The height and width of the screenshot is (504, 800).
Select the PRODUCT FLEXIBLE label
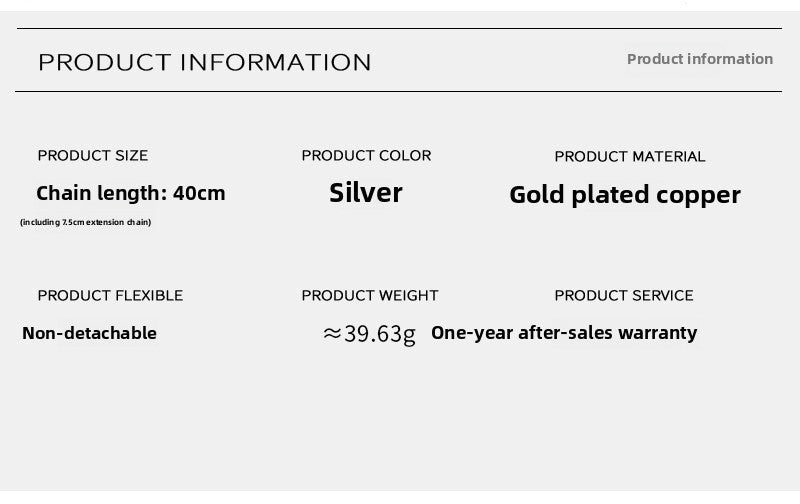pos(110,295)
